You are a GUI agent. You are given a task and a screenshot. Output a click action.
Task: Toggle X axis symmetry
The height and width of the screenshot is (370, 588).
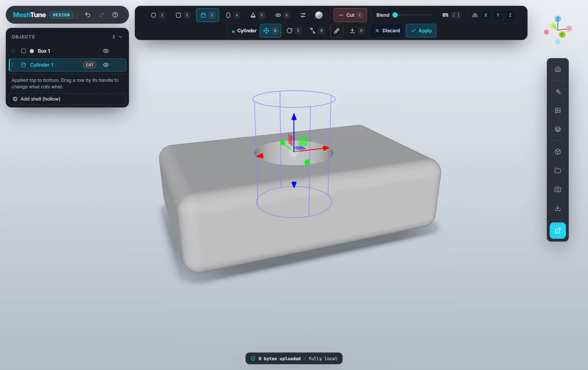(x=486, y=15)
